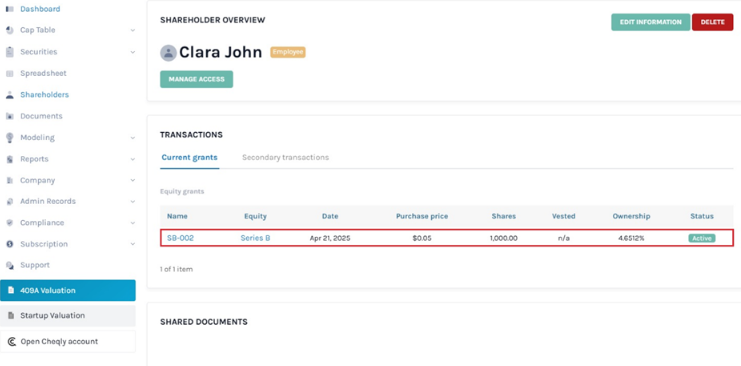741x366 pixels.
Task: Open the SB-002 grant link
Action: 181,238
